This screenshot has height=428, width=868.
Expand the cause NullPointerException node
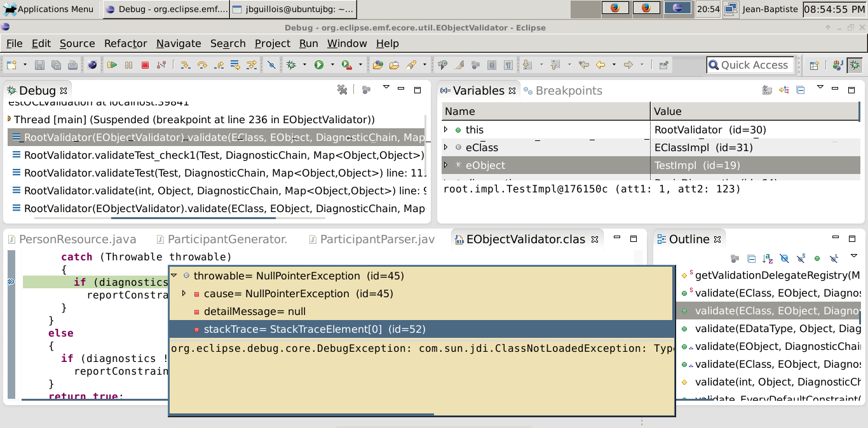184,293
